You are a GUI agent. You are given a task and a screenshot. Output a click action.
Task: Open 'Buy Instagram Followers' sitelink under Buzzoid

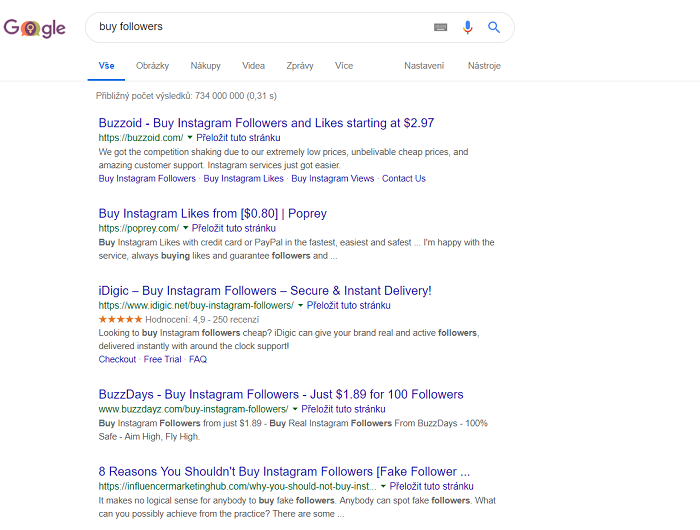point(147,179)
